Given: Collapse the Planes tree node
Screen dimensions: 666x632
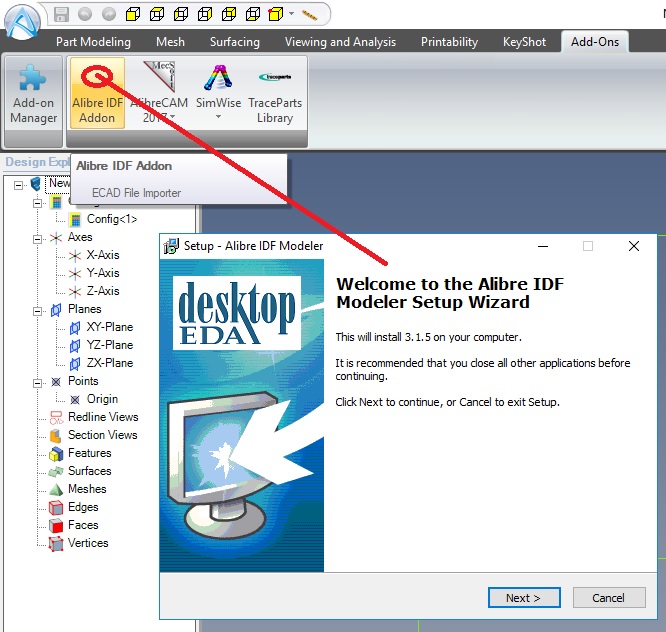Looking at the screenshot, I should click(40, 310).
